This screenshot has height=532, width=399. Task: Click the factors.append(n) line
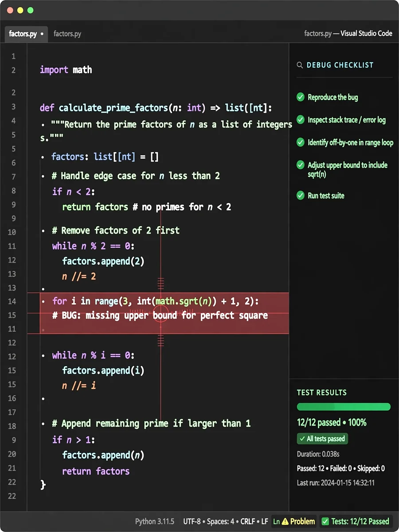pos(103,455)
